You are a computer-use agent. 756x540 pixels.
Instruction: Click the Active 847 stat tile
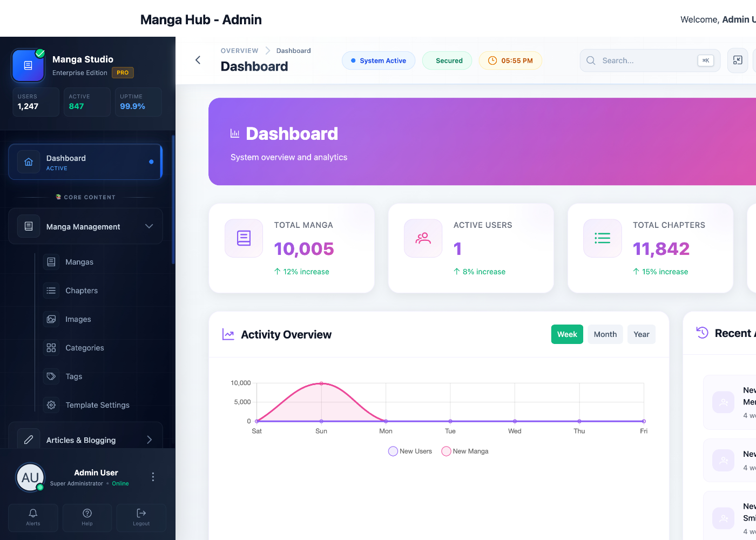click(87, 102)
